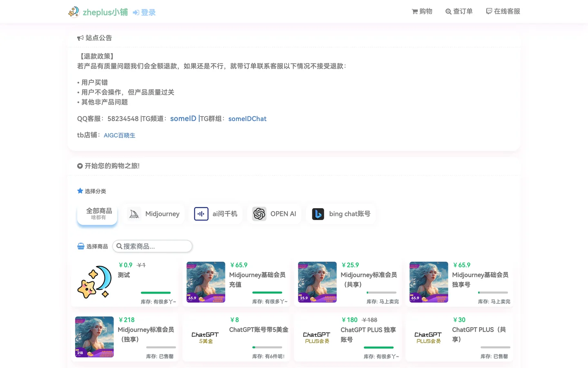The height and width of the screenshot is (368, 588).
Task: Click the 库存: 有6件呢! stock text
Action: tap(268, 357)
